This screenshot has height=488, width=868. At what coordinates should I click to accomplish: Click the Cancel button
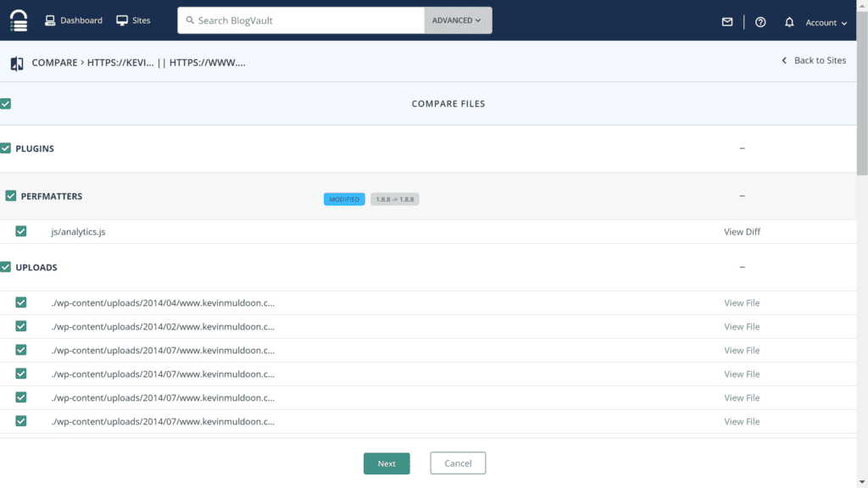(x=458, y=463)
